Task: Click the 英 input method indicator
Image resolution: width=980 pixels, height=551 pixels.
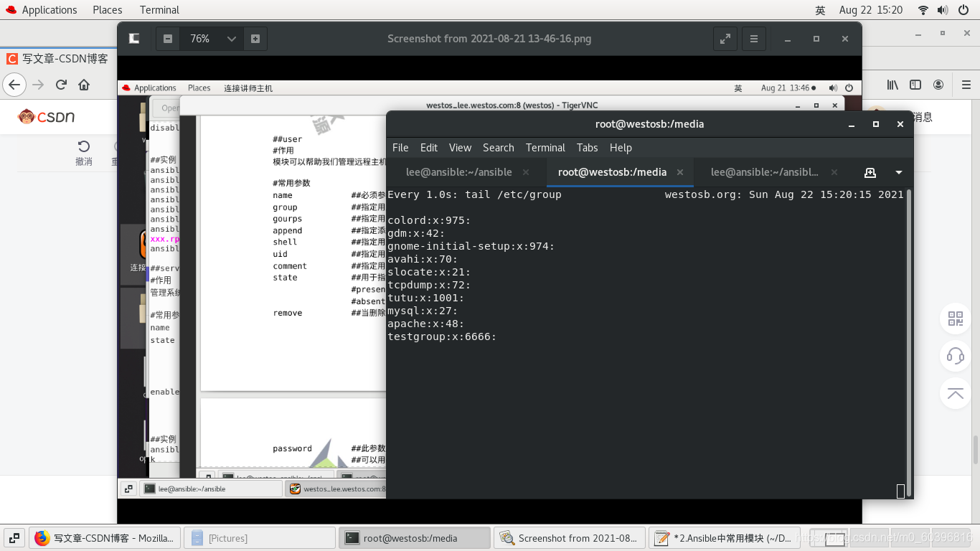Action: point(820,10)
